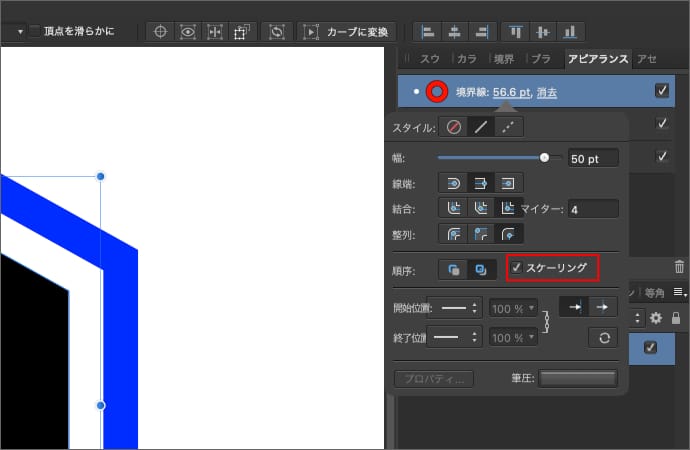
Task: Open the 開始位置 100 % size dropdown
Action: tap(514, 308)
